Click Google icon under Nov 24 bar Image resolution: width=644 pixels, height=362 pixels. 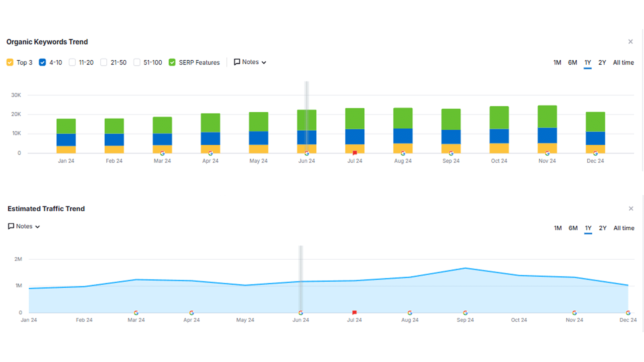click(547, 153)
